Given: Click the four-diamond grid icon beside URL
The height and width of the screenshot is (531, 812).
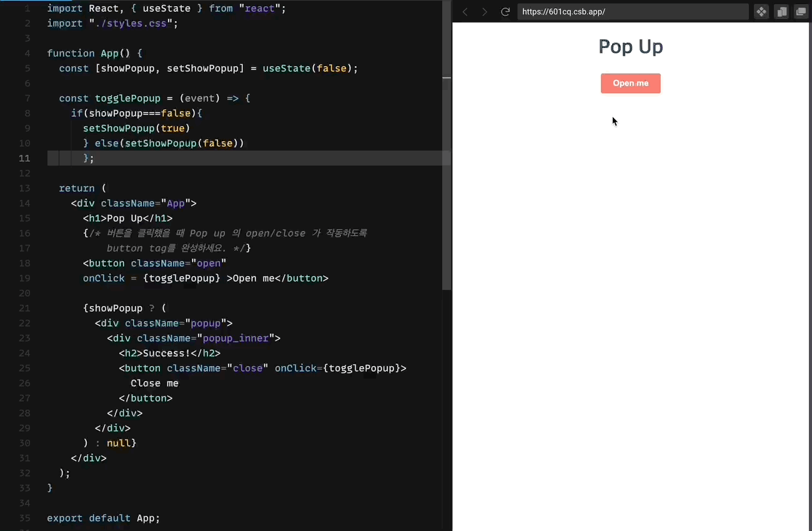Looking at the screenshot, I should [761, 12].
